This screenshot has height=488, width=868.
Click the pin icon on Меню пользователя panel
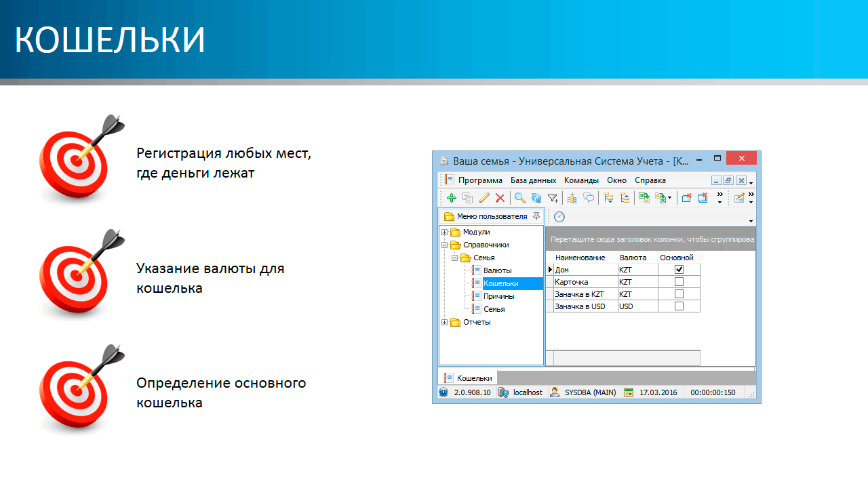[536, 216]
